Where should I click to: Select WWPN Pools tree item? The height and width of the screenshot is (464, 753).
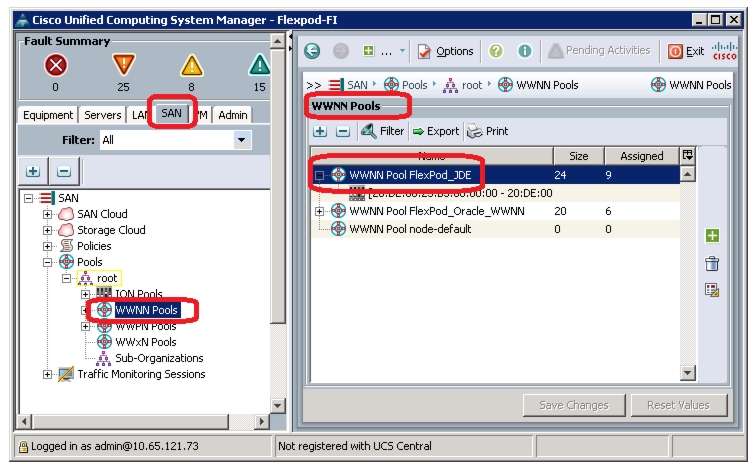point(146,326)
